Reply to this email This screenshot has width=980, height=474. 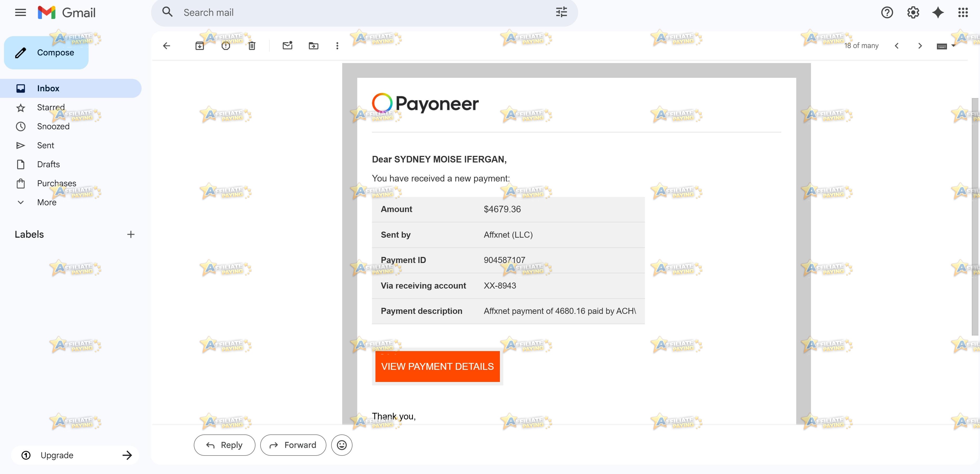pyautogui.click(x=224, y=445)
